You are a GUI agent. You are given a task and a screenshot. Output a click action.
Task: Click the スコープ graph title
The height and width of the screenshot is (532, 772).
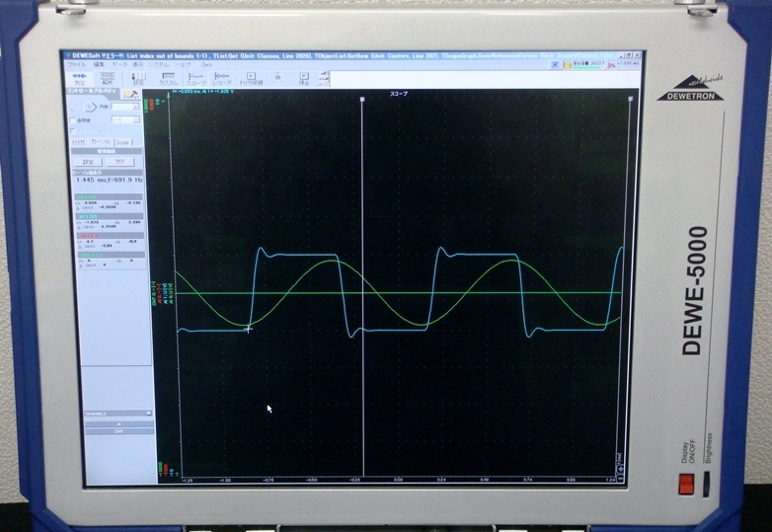[399, 93]
